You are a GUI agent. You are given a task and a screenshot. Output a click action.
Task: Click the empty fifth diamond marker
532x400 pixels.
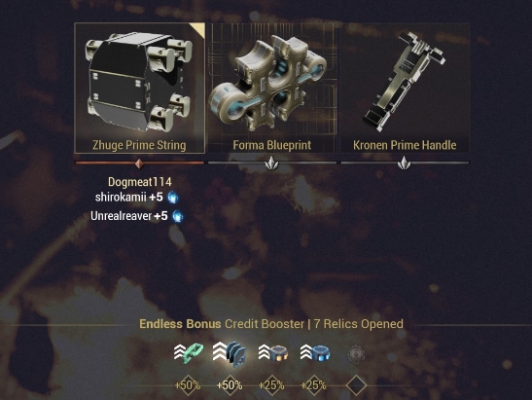[x=356, y=385]
